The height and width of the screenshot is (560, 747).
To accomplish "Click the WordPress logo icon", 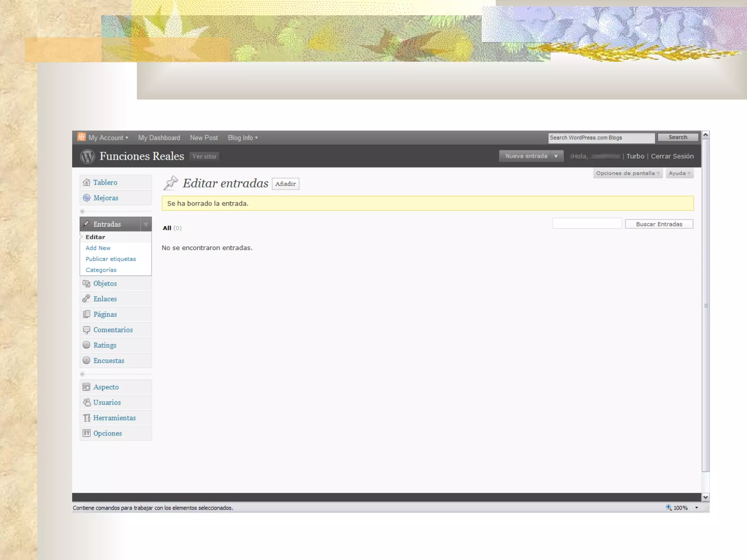I will pos(87,156).
